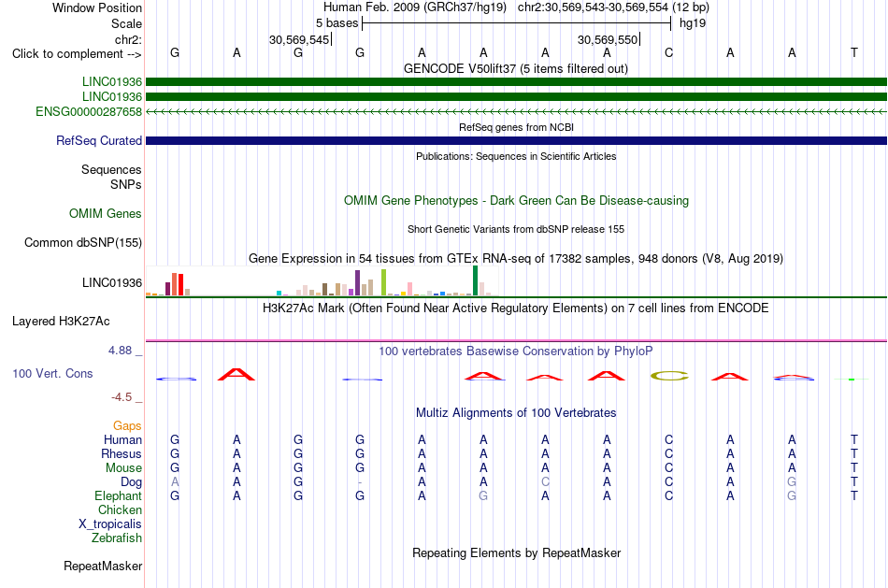Click the C base in the sequence row
The image size is (888, 588).
(669, 52)
